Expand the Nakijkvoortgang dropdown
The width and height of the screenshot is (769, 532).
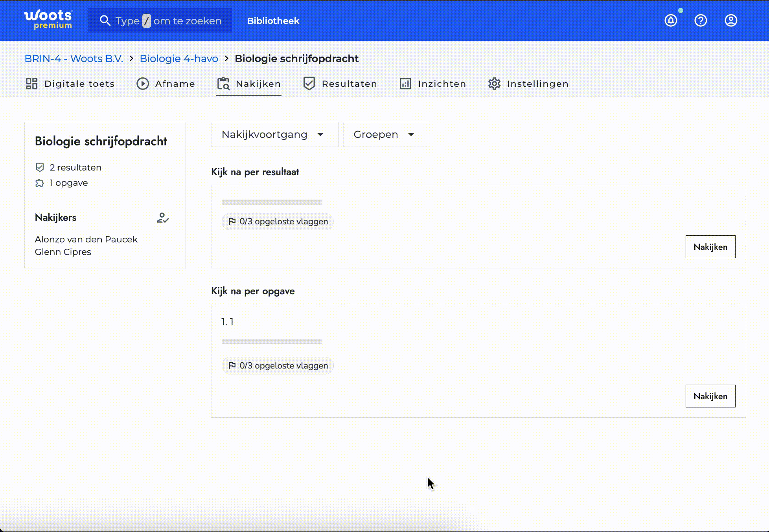[274, 134]
